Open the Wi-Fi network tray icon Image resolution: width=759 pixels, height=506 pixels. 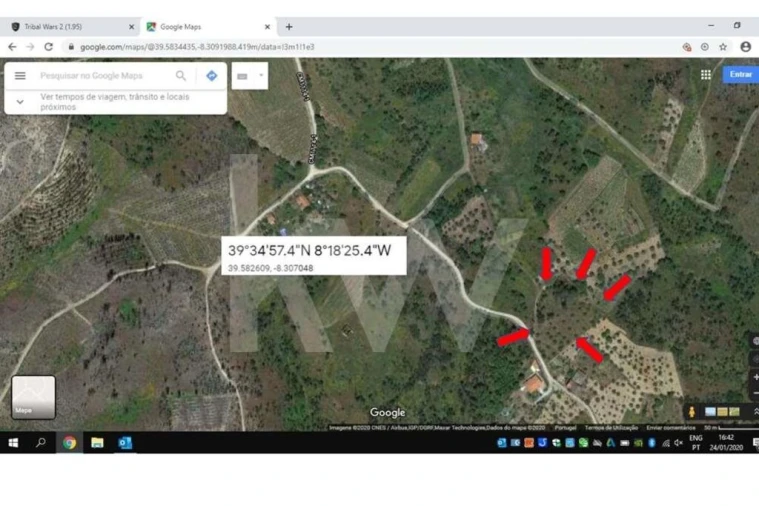[666, 443]
